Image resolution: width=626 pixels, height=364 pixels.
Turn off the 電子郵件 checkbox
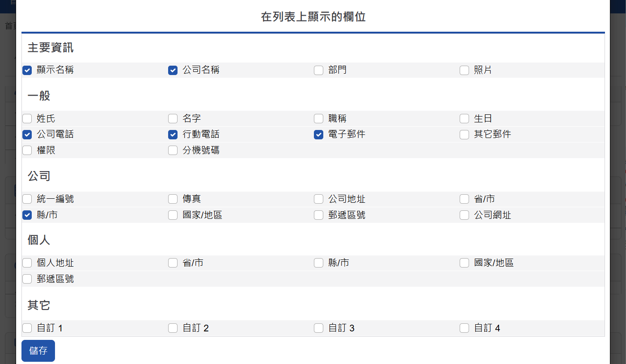[319, 134]
